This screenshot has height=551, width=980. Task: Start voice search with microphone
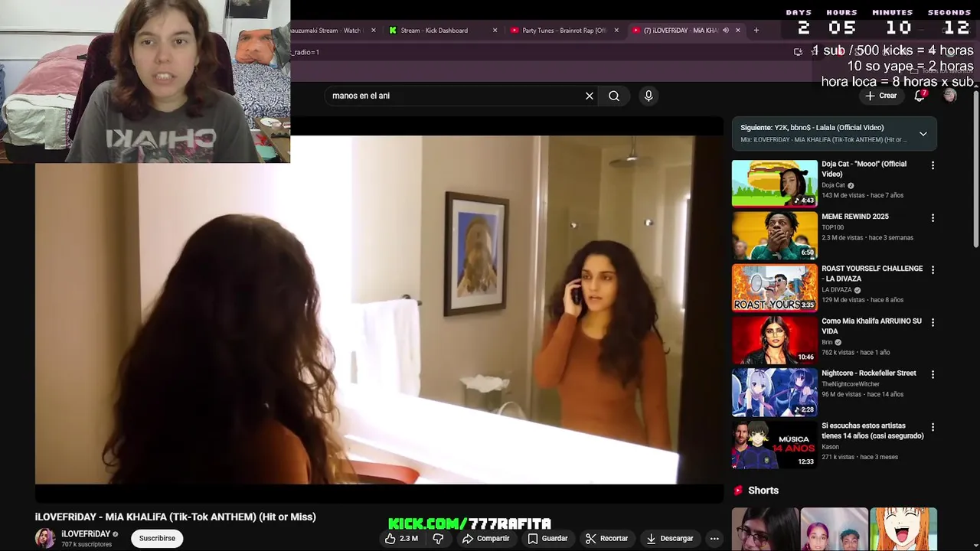coord(648,96)
